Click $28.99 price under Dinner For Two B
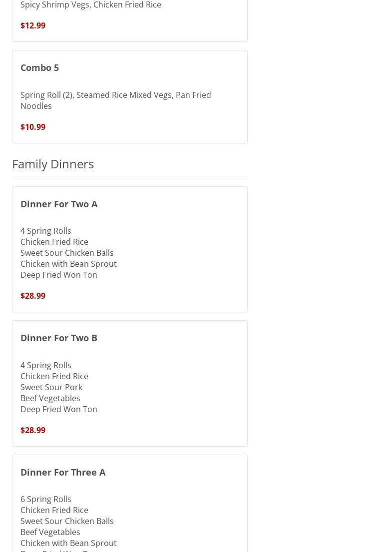This screenshot has height=552, width=392. click(x=33, y=430)
